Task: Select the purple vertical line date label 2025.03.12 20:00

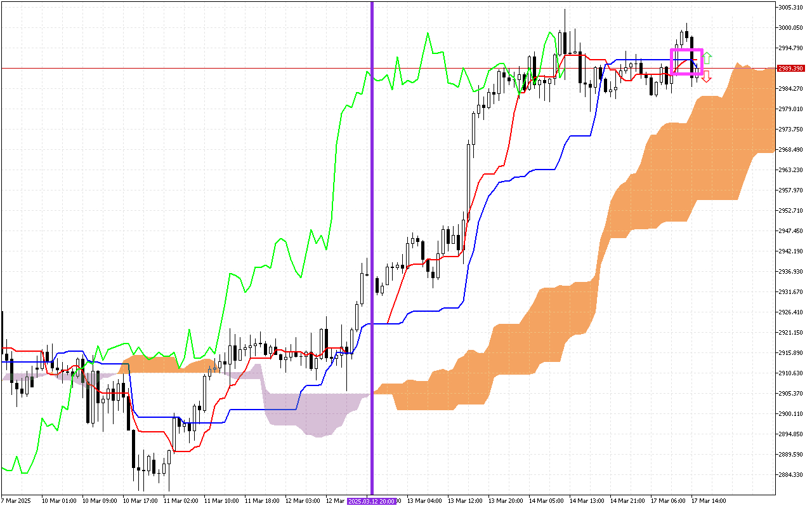Action: (372, 501)
